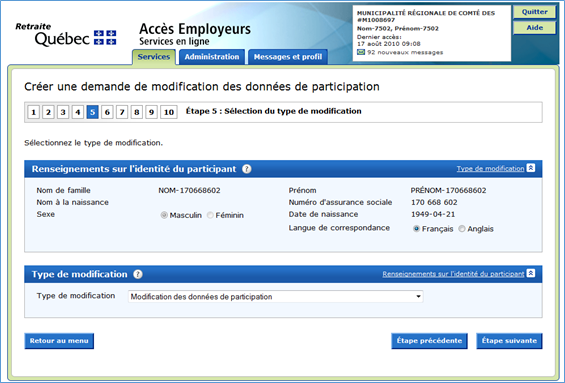The image size is (565, 383).
Task: Collapse arrow icon in identity section header
Action: (x=531, y=168)
